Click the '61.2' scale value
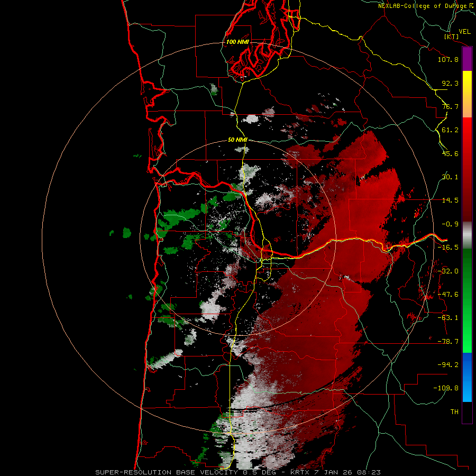This screenshot has height=476, width=476. [x=450, y=130]
